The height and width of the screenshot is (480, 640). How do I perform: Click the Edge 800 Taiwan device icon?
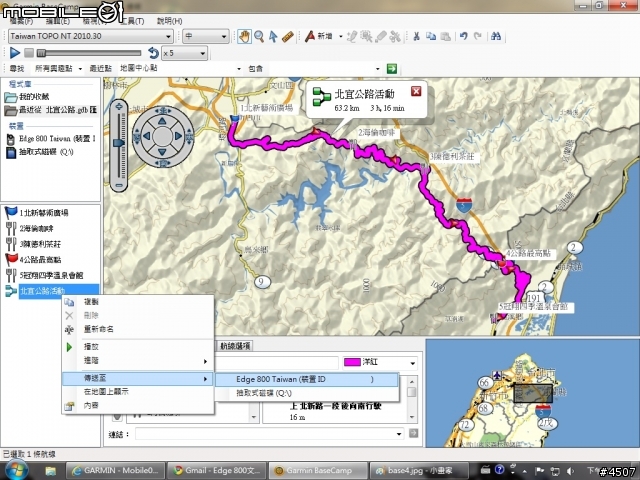point(11,139)
